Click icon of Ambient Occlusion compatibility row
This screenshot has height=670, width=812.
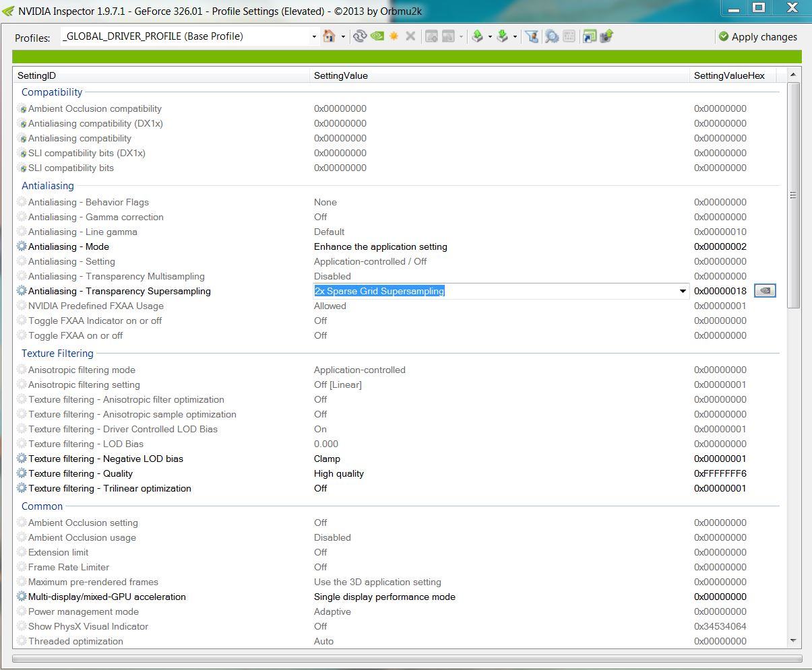(x=22, y=108)
